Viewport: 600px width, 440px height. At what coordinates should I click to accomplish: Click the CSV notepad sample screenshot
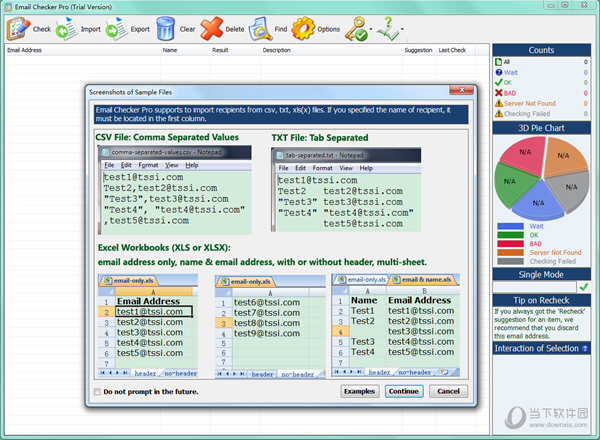coord(175,190)
